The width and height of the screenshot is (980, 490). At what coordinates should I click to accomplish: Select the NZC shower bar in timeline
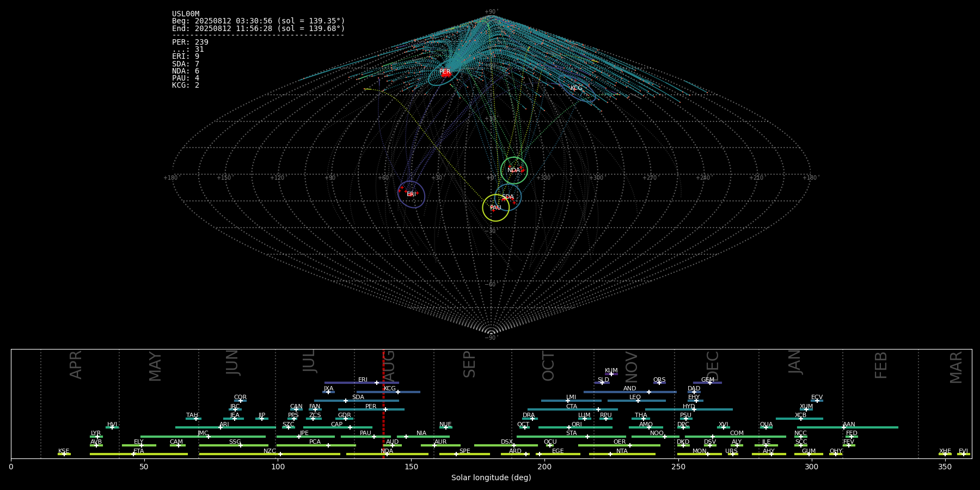(x=269, y=454)
